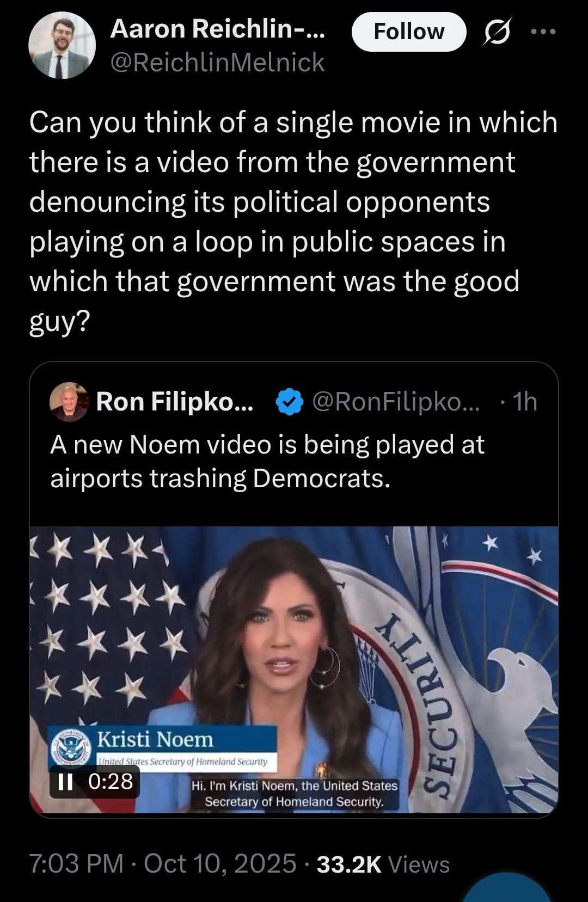View the 33.2K Views count details
This screenshot has width=588, height=902.
coord(383,864)
